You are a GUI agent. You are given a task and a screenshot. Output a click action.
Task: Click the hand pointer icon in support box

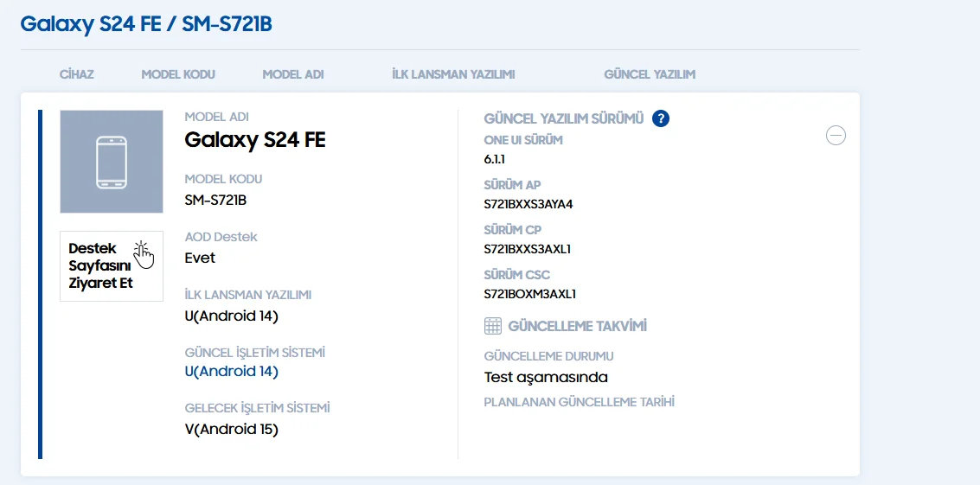[x=144, y=253]
